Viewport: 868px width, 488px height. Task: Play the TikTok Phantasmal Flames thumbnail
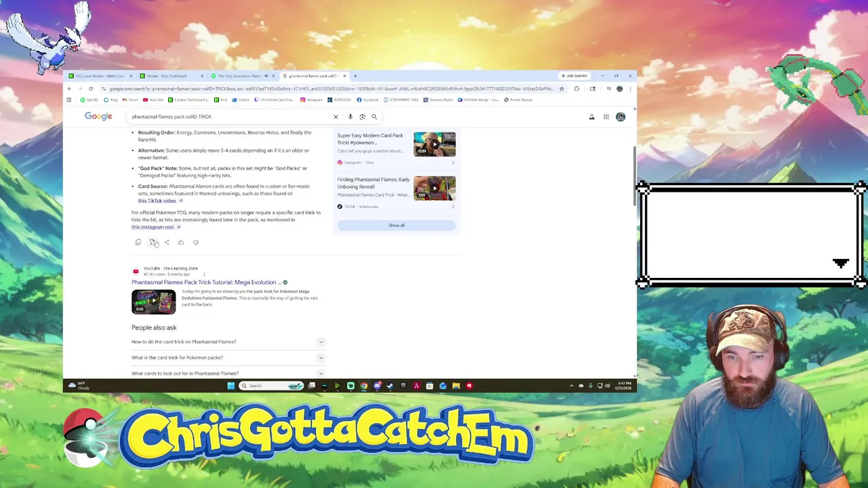[x=435, y=188]
